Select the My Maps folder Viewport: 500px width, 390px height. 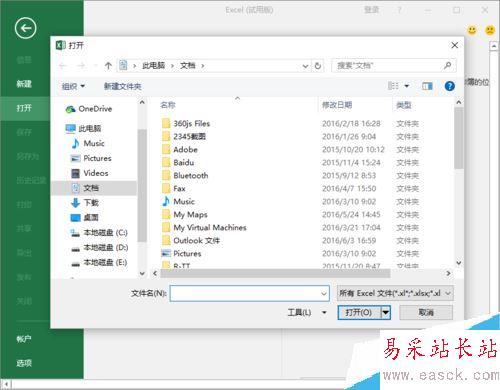pyautogui.click(x=185, y=215)
